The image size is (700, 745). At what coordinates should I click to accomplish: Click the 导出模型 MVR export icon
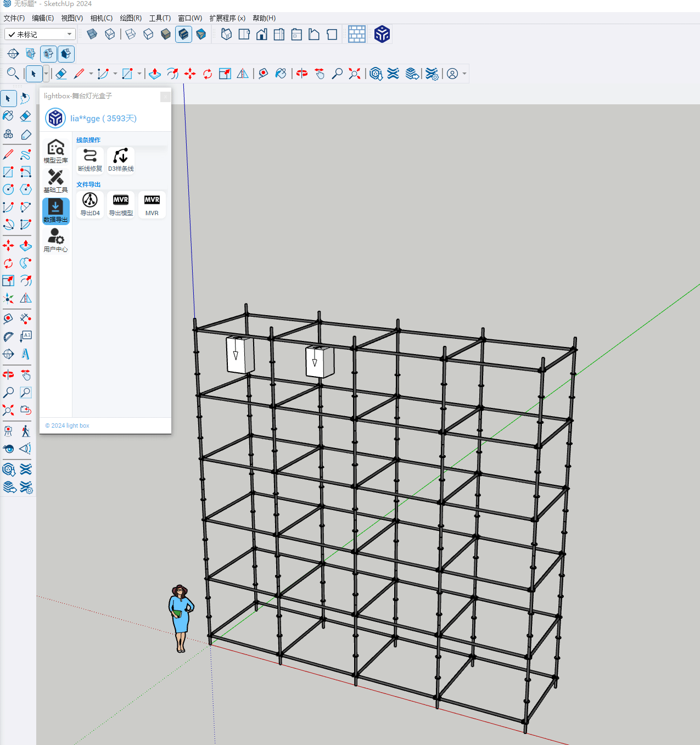pyautogui.click(x=121, y=204)
